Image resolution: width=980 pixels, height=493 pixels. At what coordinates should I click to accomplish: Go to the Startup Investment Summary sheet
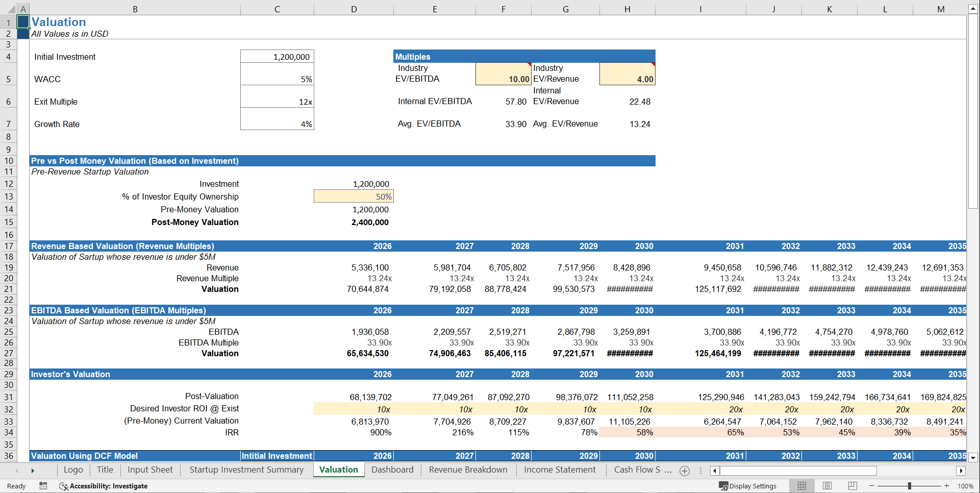pos(246,470)
